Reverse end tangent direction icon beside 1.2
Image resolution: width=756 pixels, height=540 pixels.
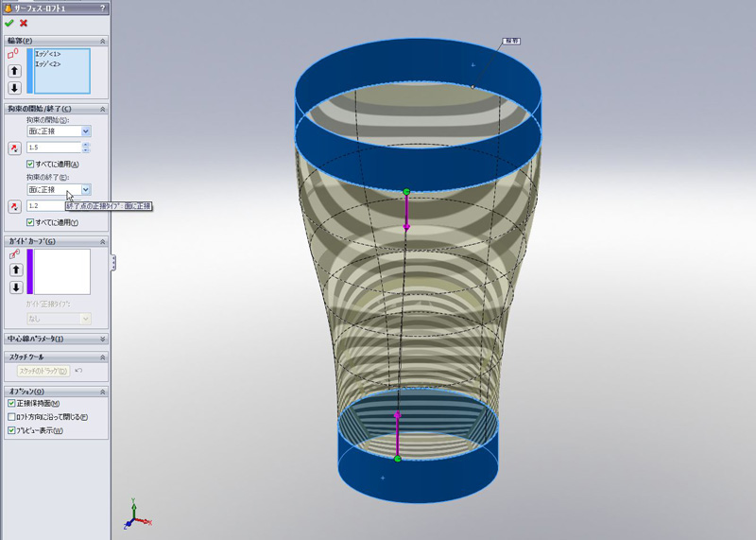point(15,206)
